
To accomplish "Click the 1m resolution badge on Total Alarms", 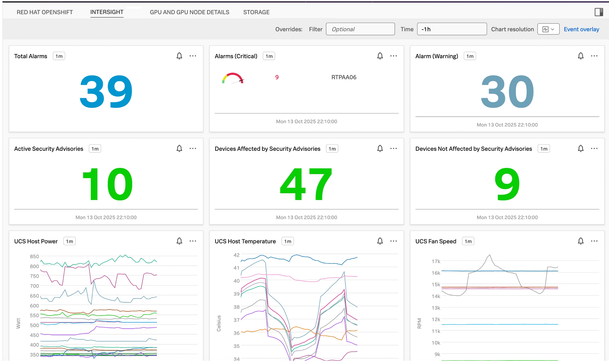I will tap(59, 56).
